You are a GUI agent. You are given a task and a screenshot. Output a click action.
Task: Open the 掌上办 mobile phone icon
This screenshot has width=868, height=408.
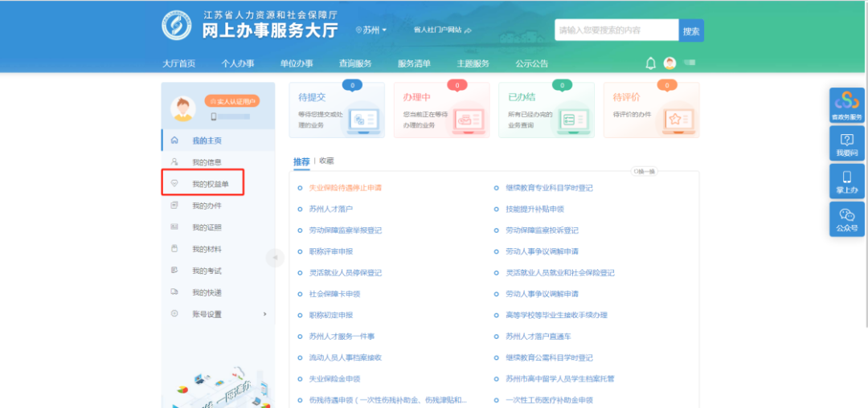pos(846,178)
